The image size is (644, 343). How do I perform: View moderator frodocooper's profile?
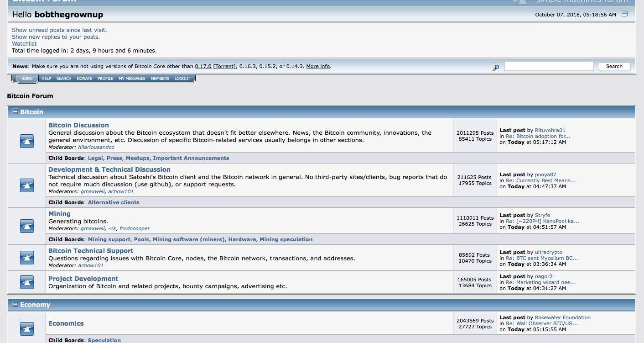[135, 228]
